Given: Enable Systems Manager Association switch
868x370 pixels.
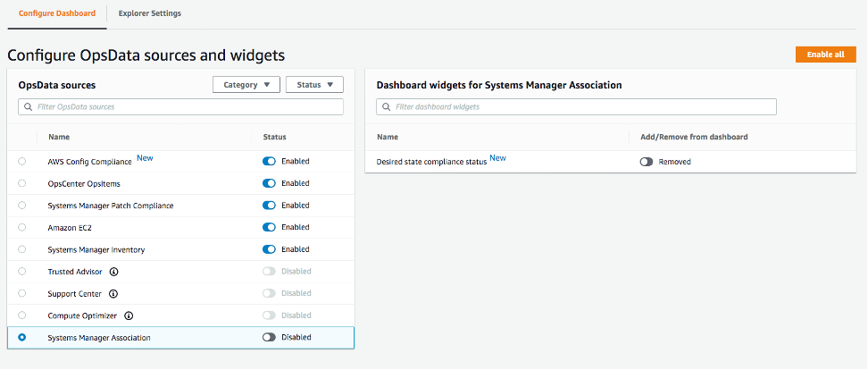Looking at the screenshot, I should pos(269,337).
